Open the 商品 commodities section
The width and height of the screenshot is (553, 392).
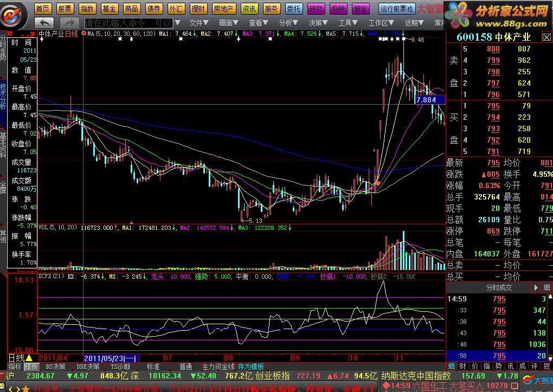[132, 9]
